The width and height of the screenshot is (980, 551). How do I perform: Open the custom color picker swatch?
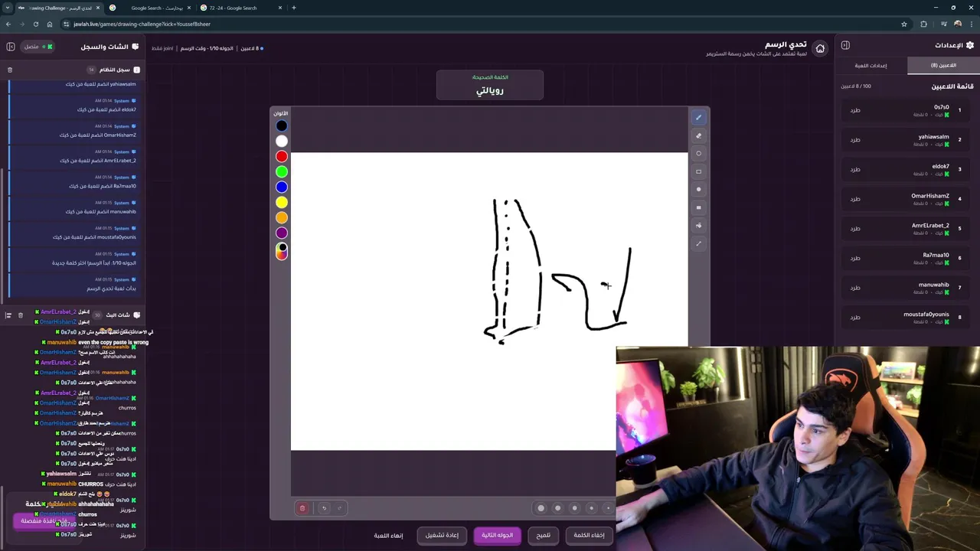point(282,252)
